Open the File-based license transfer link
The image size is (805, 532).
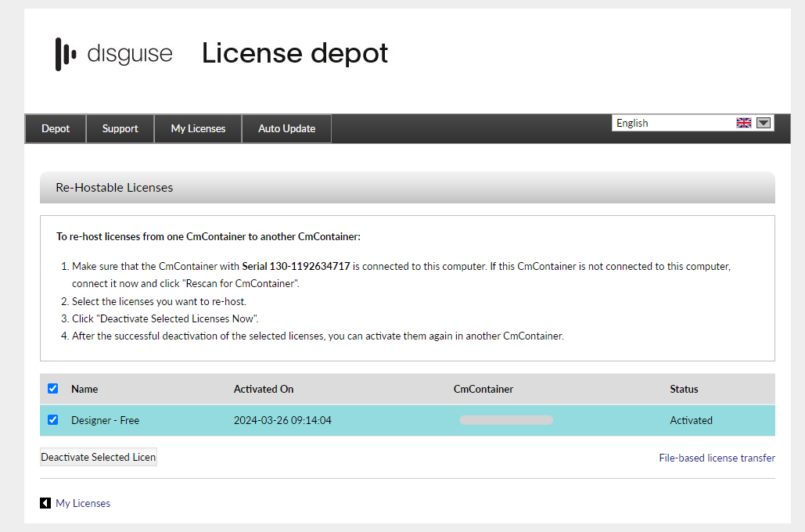coord(717,458)
